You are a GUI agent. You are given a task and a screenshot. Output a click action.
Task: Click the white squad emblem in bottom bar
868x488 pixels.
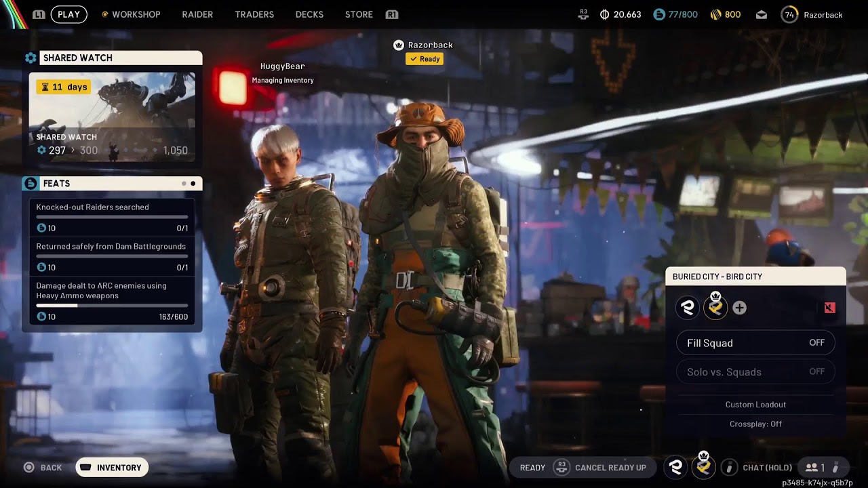675,467
